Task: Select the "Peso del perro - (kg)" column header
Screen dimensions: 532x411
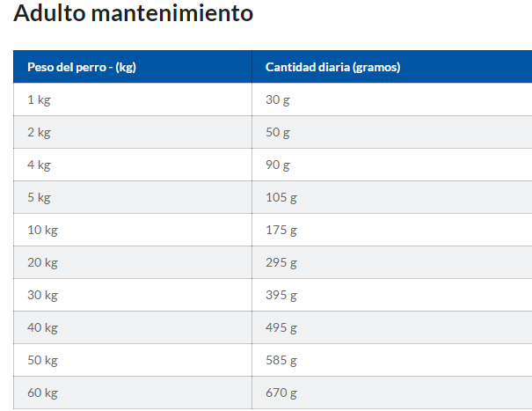Action: (81, 67)
